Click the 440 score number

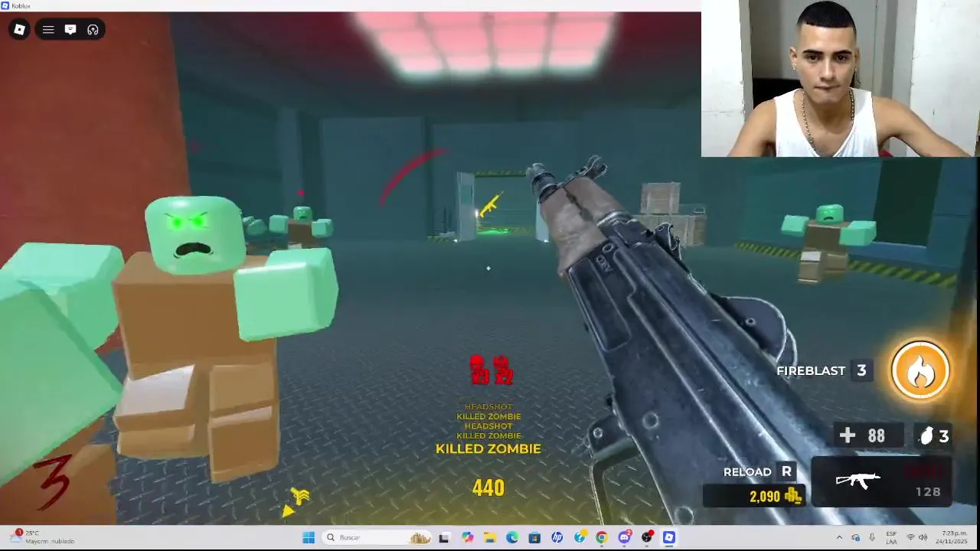pos(488,487)
